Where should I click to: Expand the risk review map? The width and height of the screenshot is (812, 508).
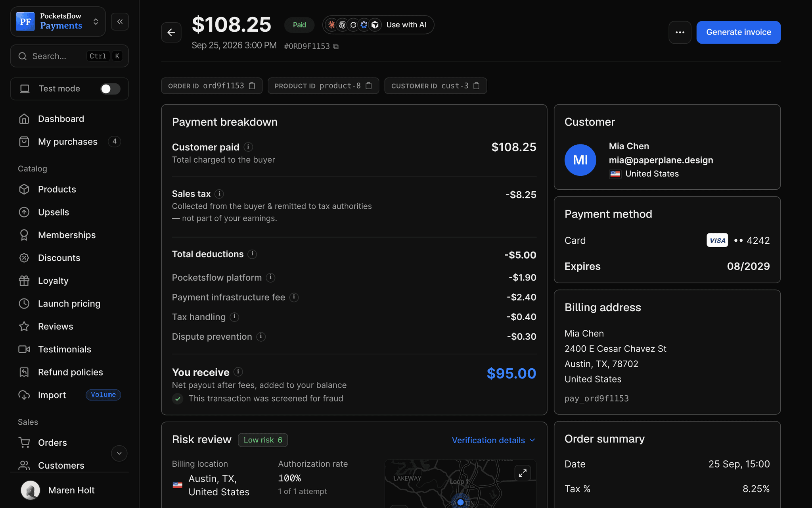523,473
